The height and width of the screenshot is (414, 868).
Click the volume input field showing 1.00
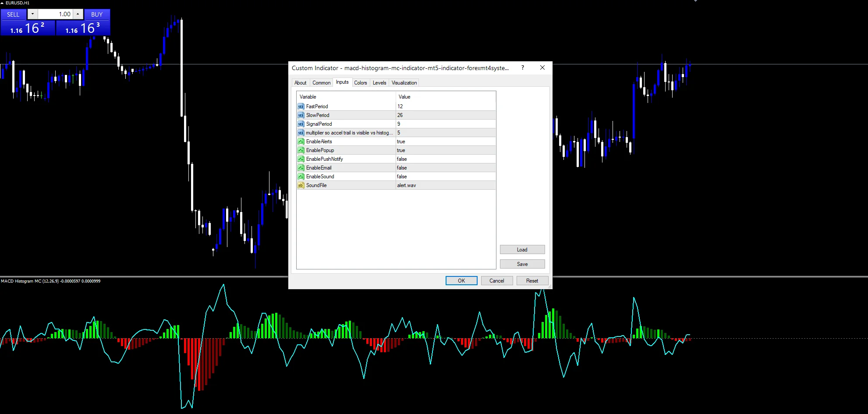coord(55,14)
